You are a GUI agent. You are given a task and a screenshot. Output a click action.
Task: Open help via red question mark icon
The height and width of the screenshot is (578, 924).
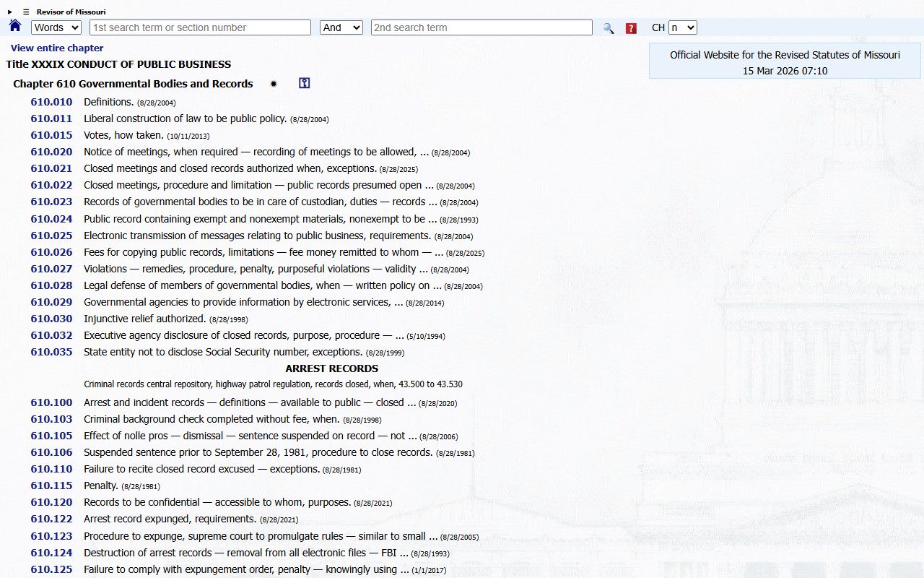631,28
